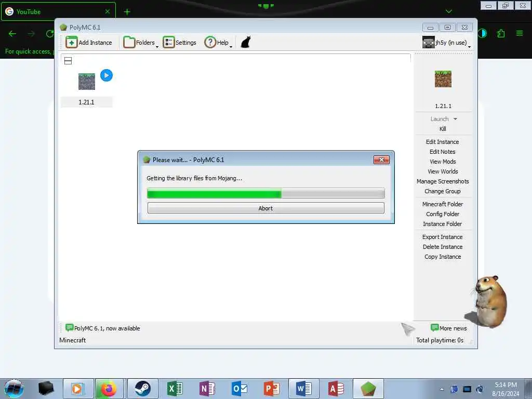The width and height of the screenshot is (532, 399).
Task: Show hidden system tray icons
Action: (x=442, y=389)
